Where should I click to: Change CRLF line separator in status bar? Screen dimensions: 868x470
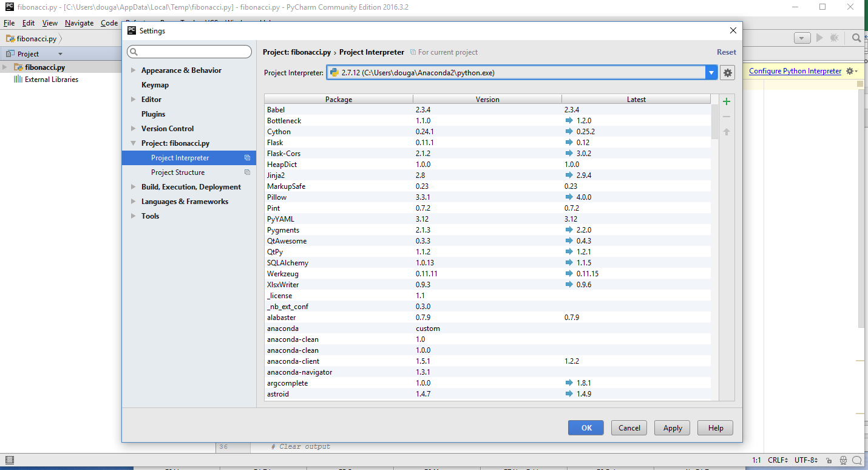coord(778,460)
